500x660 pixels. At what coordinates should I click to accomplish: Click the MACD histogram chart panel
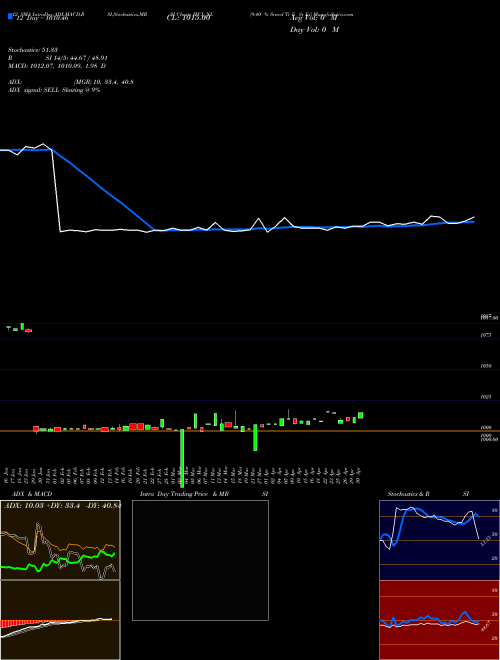[x=60, y=620]
